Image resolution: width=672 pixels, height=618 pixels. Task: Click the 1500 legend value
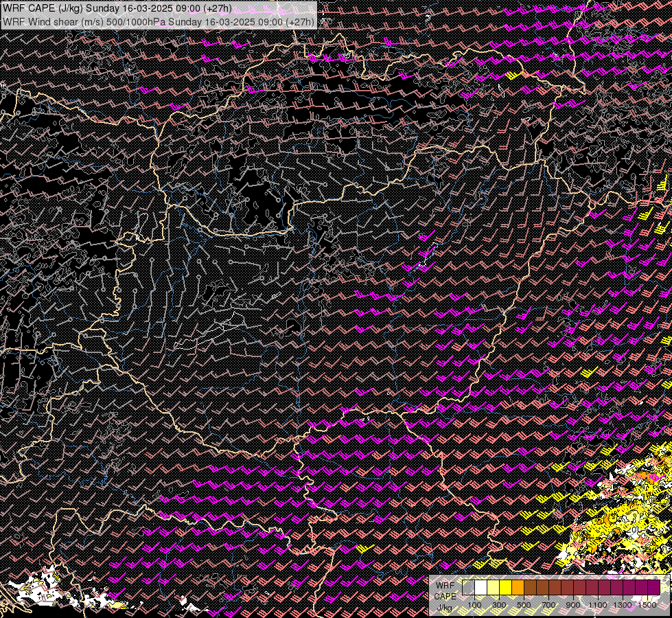pyautogui.click(x=647, y=605)
